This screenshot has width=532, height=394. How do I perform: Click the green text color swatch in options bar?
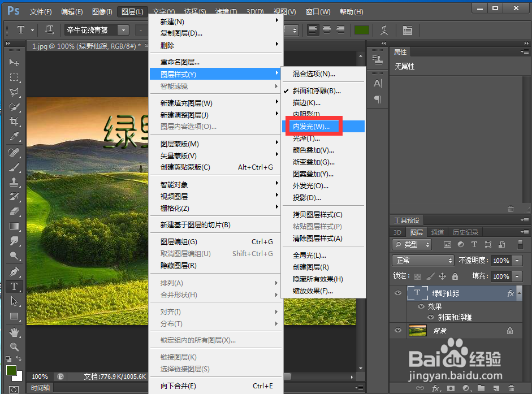click(x=362, y=30)
